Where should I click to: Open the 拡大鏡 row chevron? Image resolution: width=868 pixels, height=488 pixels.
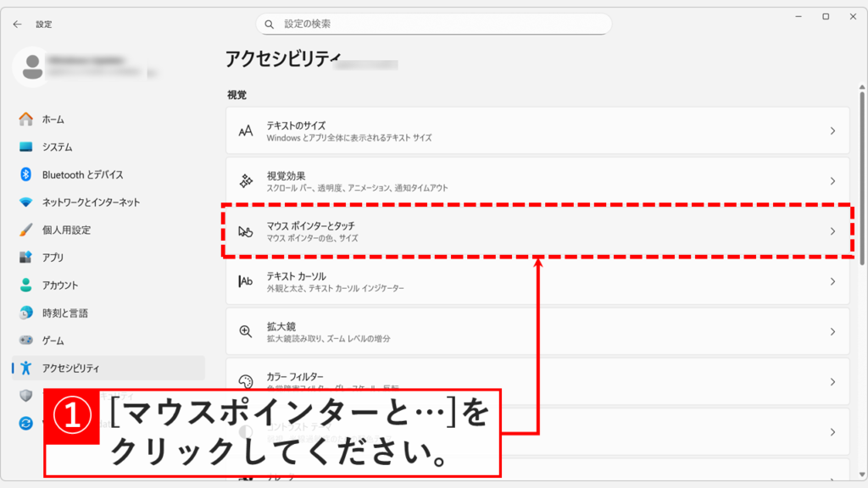832,332
